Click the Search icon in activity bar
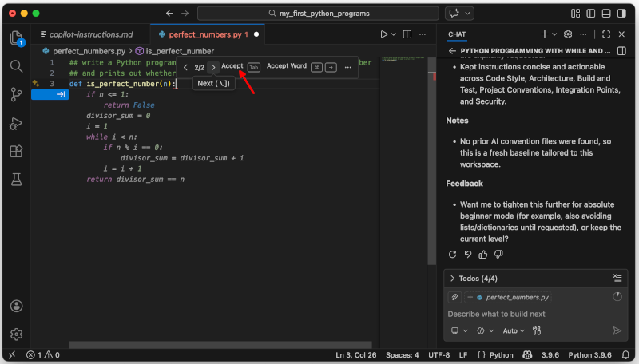Screen dimensions: 639x364 click(16, 66)
